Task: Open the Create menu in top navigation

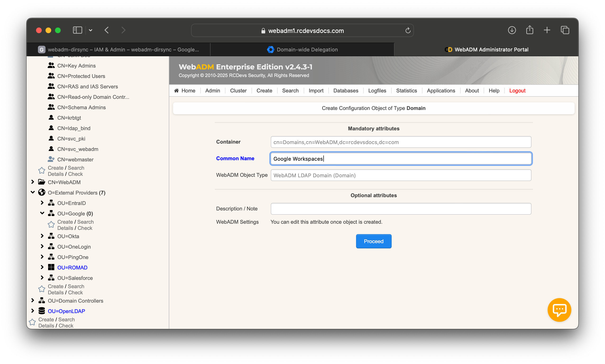Action: pos(264,91)
